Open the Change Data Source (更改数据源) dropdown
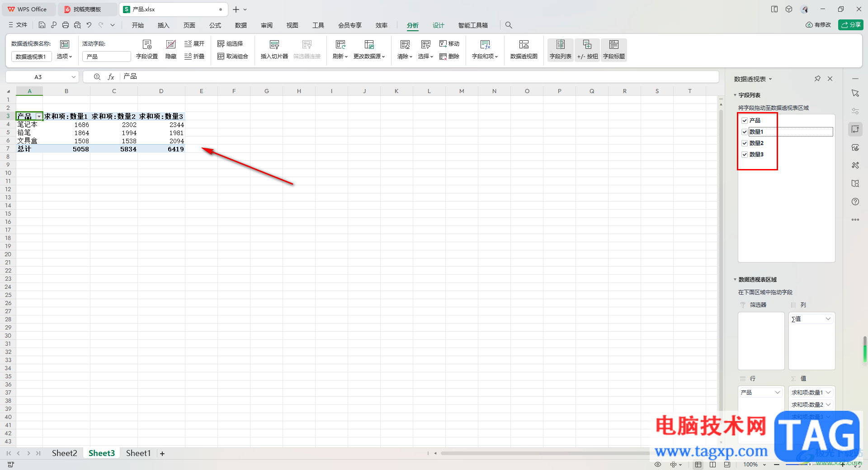 click(369, 56)
